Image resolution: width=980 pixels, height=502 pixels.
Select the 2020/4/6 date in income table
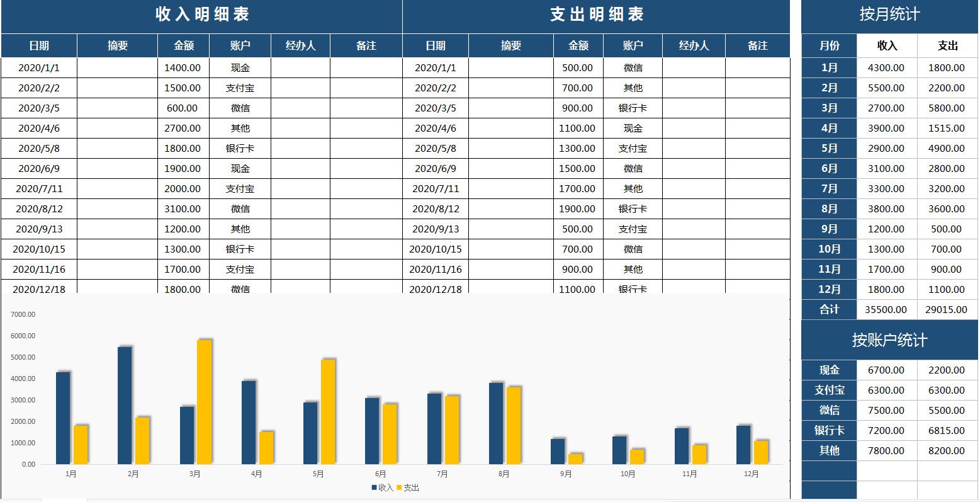tap(39, 128)
